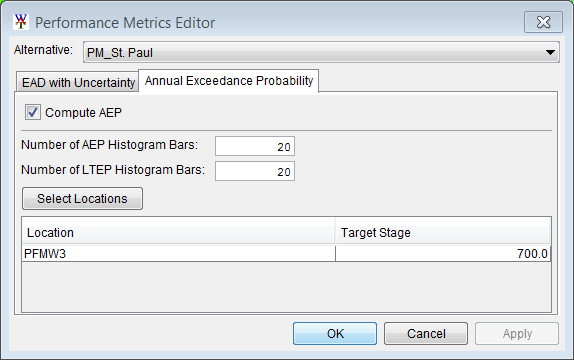Close the Performance Metrics Editor dialog
Screen dimensions: 574x360
tap(543, 22)
